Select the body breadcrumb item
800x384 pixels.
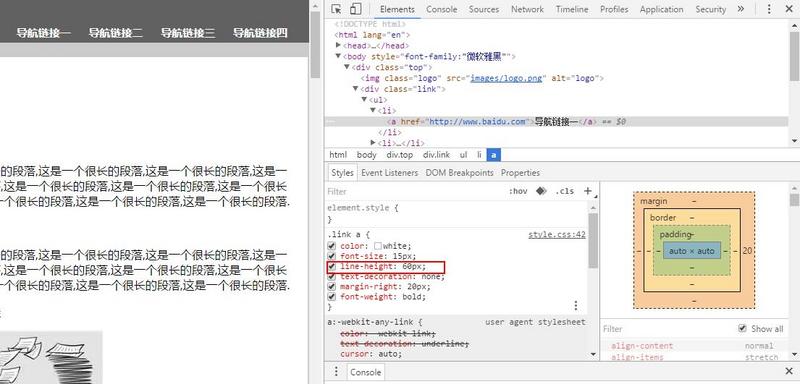[x=366, y=155]
